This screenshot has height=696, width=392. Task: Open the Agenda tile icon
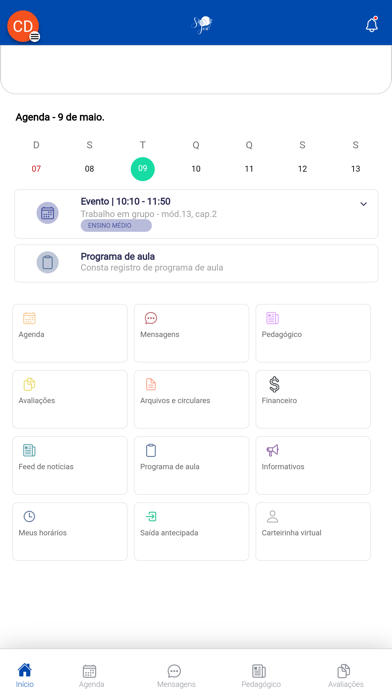pos(29,318)
